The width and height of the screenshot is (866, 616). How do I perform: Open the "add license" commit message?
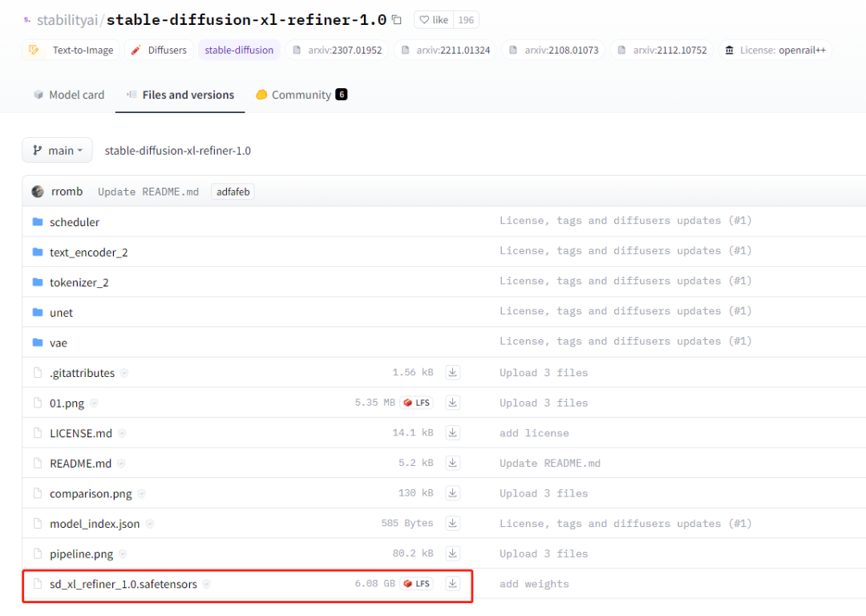point(534,433)
